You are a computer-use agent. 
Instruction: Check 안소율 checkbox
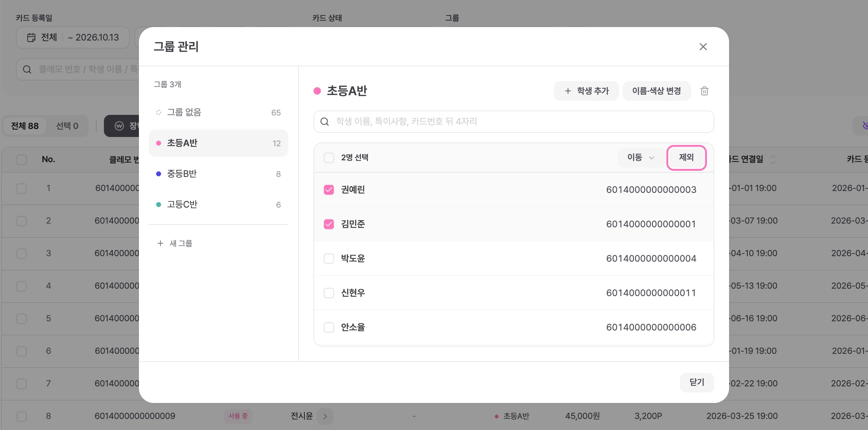point(329,327)
